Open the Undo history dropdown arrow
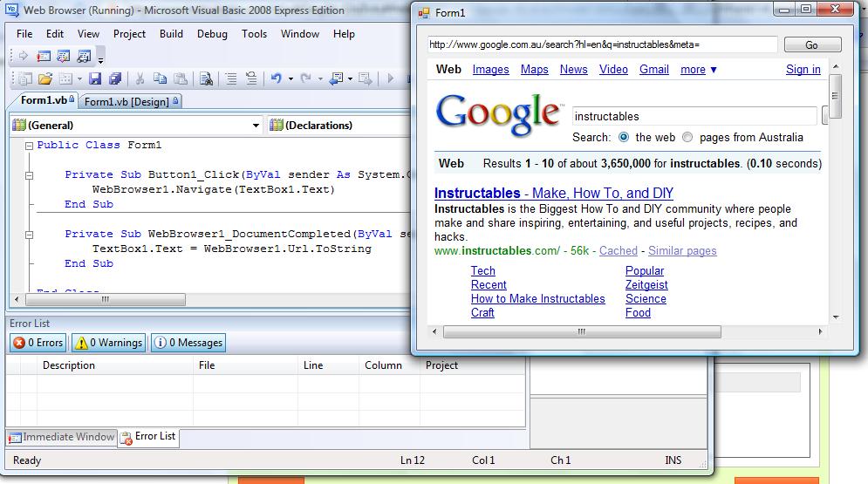 click(290, 79)
